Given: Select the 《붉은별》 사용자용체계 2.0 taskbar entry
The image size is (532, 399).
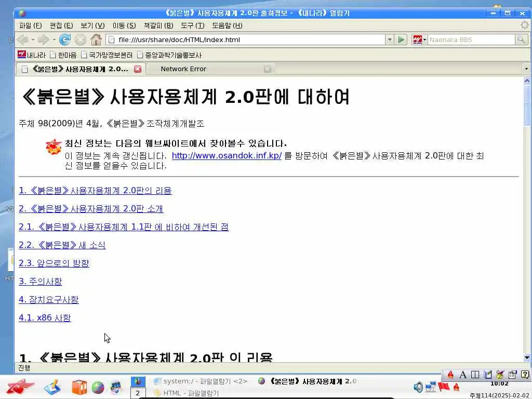Looking at the screenshot, I should tap(308, 381).
